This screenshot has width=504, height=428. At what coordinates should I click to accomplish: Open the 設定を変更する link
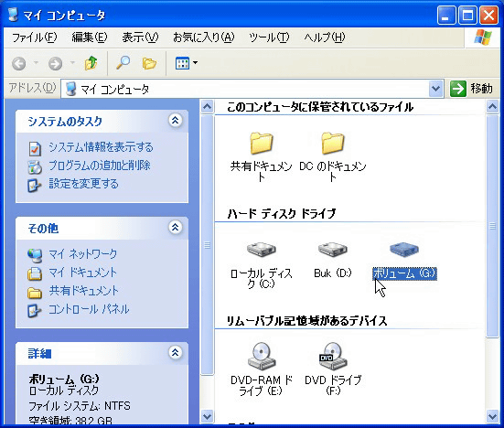83,184
